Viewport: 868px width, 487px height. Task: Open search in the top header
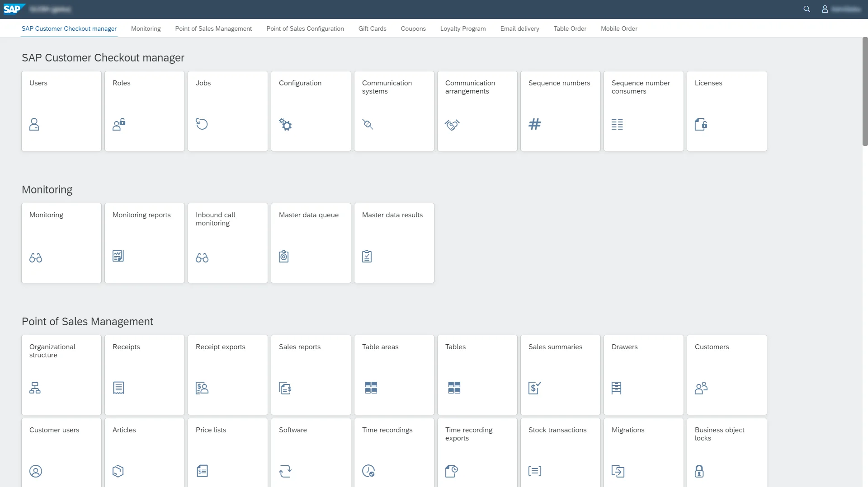(807, 9)
